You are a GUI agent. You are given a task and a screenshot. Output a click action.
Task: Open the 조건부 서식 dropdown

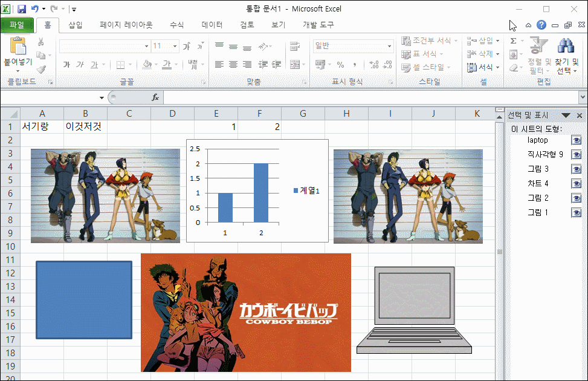[430, 41]
